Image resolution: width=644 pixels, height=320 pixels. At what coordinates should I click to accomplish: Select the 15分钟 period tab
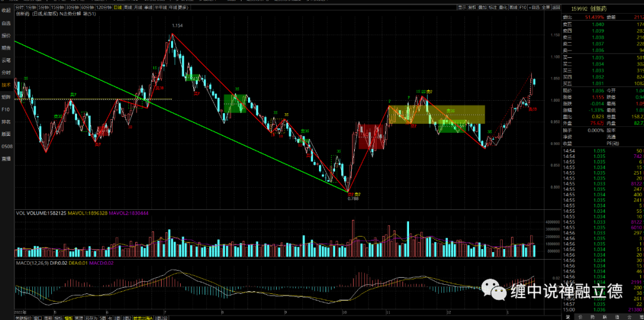tap(57, 7)
